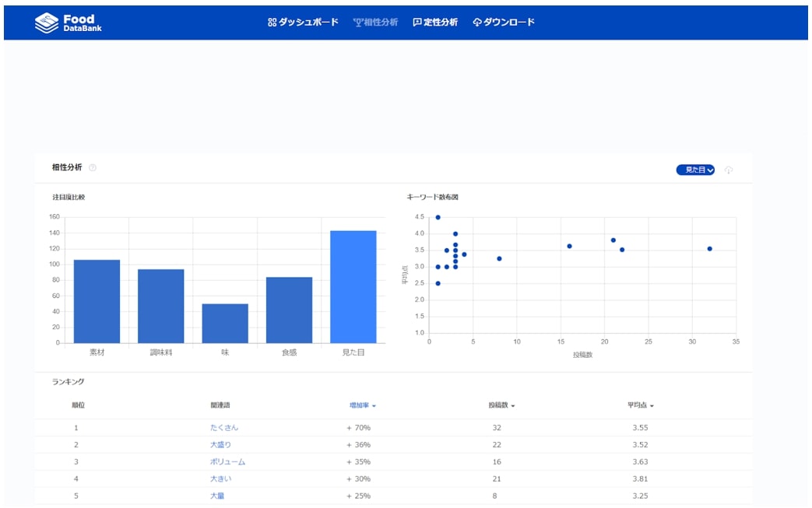Click the 味 bar in the bar chart
Viewport: 812px width, 508px height.
tap(225, 323)
